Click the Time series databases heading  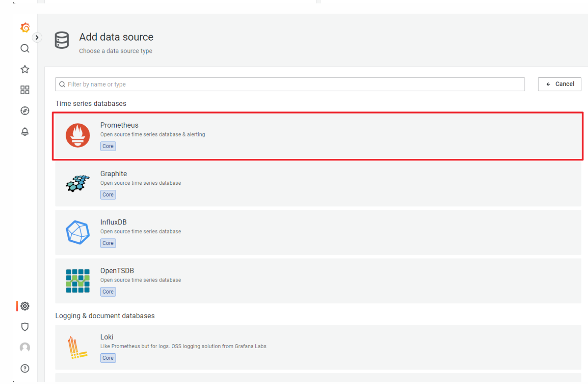click(x=91, y=104)
